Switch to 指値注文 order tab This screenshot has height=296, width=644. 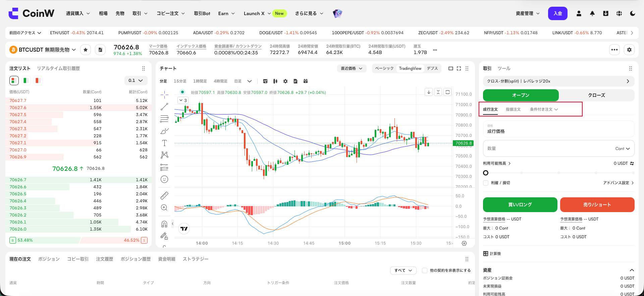[513, 109]
